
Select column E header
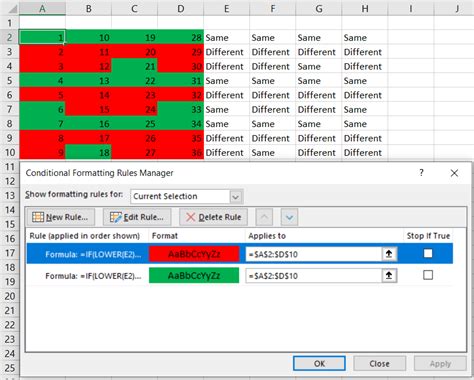point(227,8)
